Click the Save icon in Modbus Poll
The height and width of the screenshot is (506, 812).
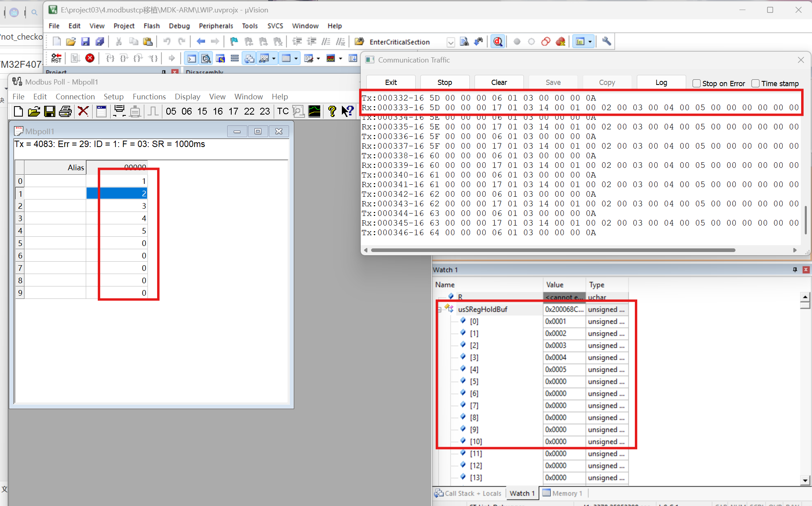[50, 111]
